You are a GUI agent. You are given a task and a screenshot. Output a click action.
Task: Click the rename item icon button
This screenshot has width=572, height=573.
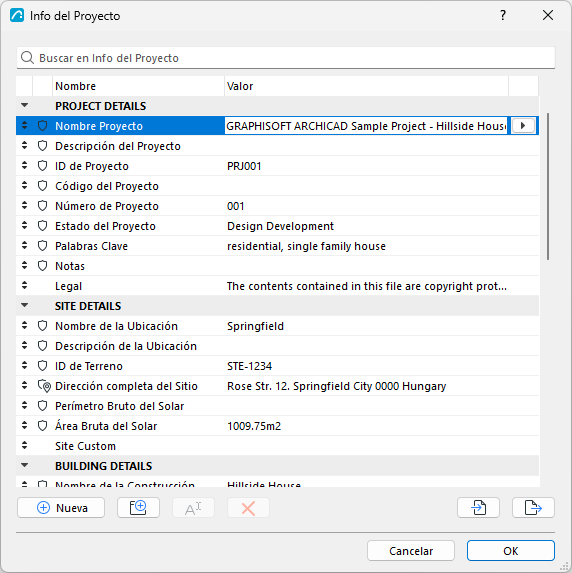[193, 507]
